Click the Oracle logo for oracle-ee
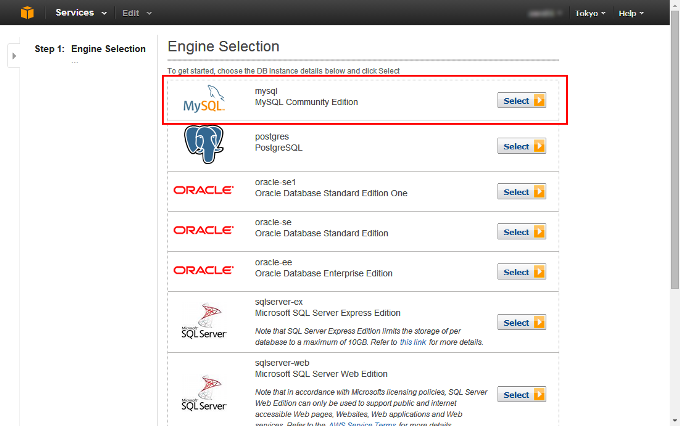Screen dimensions: 680x426 pos(203,270)
